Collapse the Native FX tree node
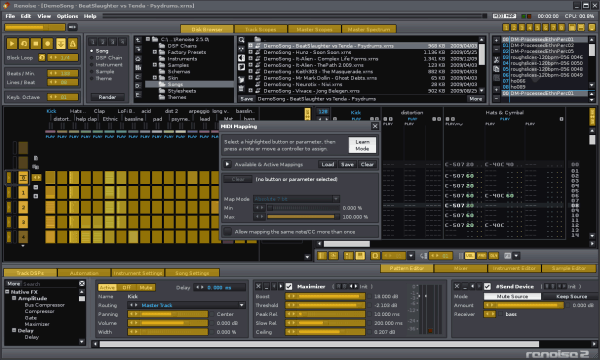This screenshot has height=360, width=600. [x=7, y=292]
